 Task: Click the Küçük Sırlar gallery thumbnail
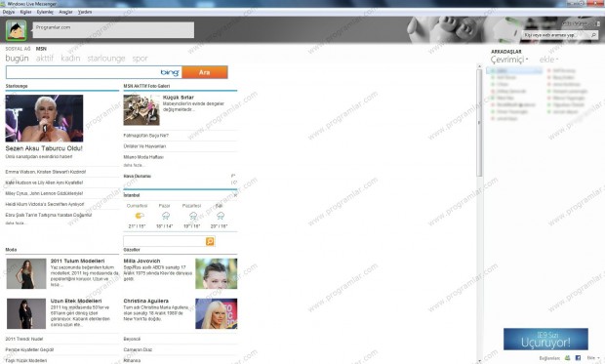click(x=141, y=110)
